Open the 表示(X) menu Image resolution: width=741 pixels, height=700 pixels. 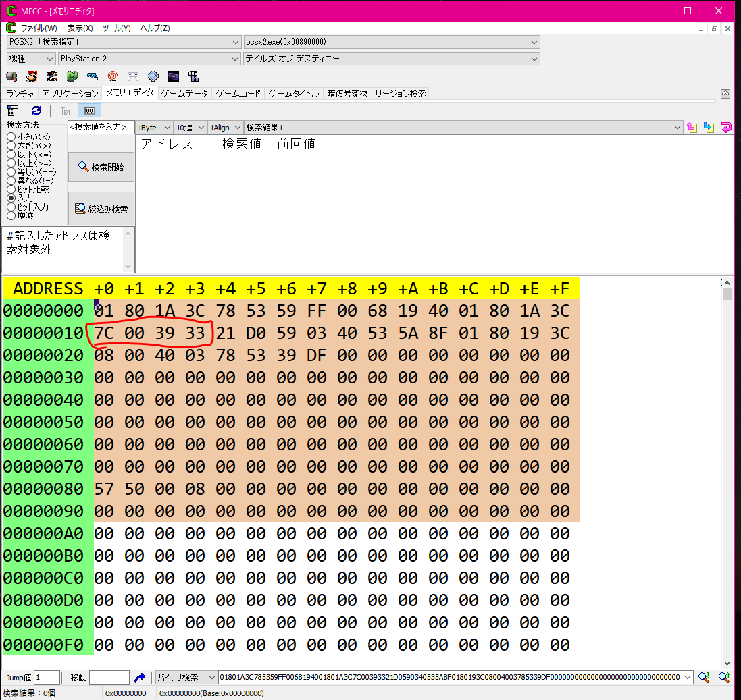pos(80,28)
